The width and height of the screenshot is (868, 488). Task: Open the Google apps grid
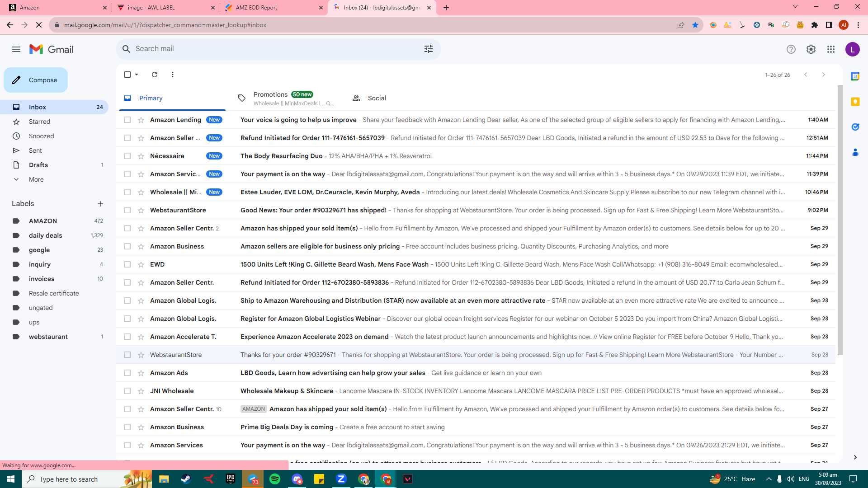click(831, 49)
